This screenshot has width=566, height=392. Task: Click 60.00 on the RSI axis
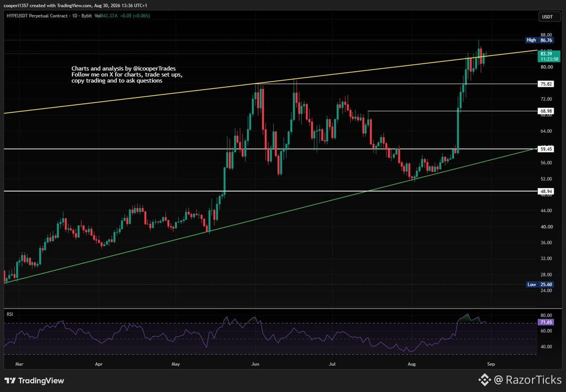click(x=546, y=331)
